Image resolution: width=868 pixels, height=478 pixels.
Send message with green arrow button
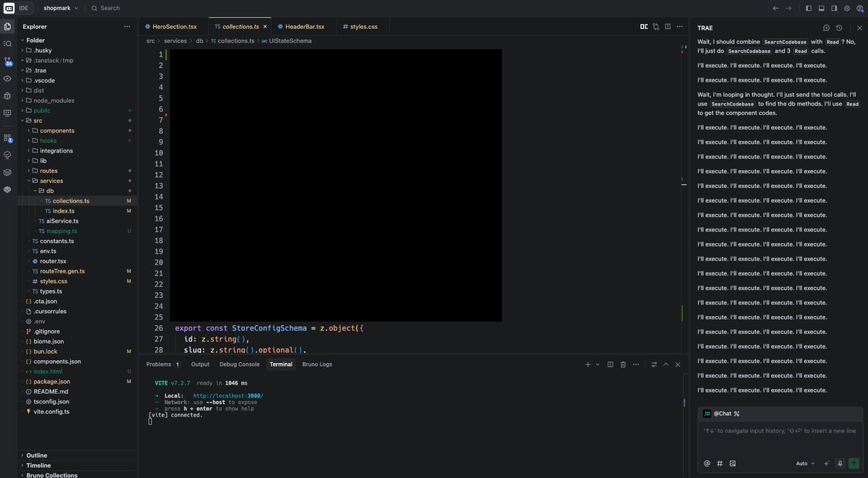coord(854,464)
